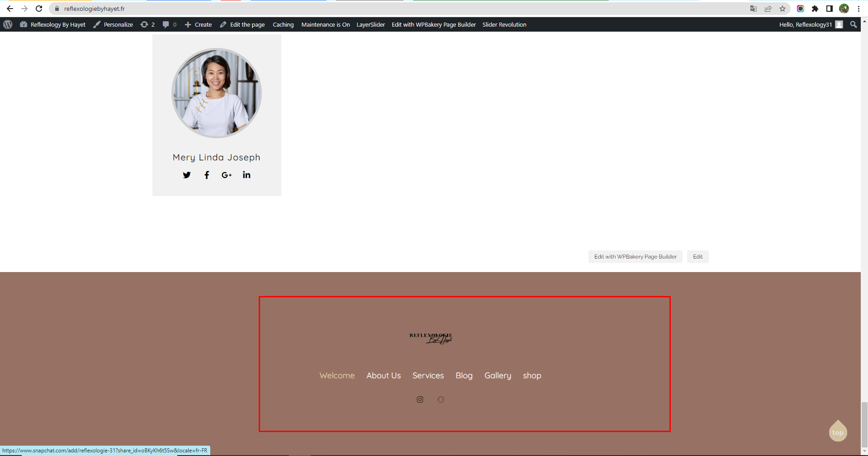Click the Mery Linda Joseph name
The width and height of the screenshot is (868, 456).
point(217,157)
